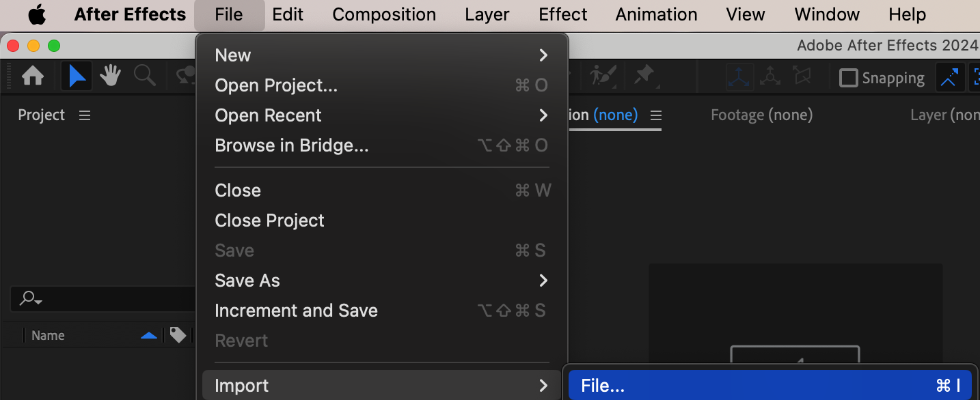Click the Project panel search field
The width and height of the screenshot is (980, 400).
coord(103,299)
